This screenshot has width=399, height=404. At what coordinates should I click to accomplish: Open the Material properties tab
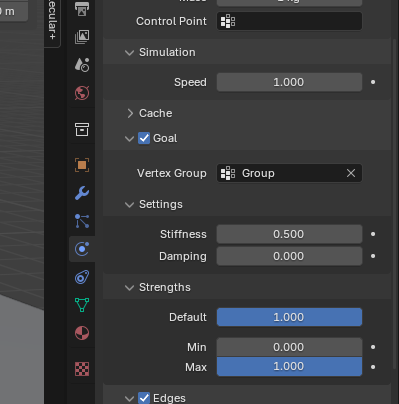click(82, 333)
